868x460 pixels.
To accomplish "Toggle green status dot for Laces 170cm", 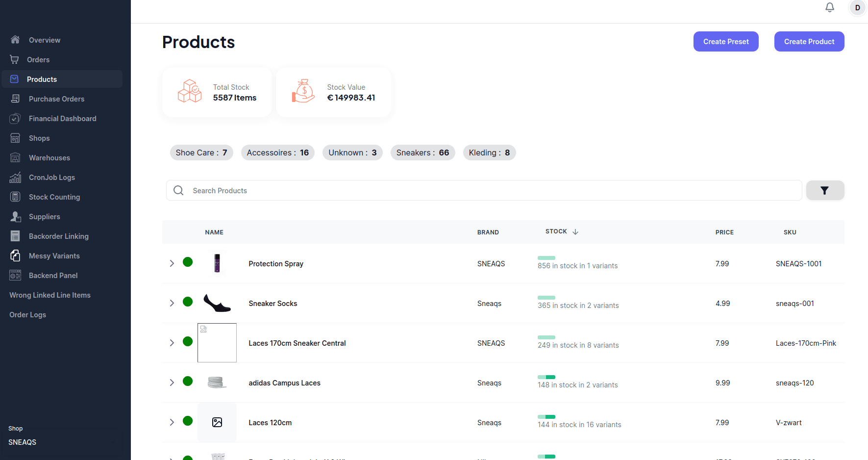I will 188,341.
